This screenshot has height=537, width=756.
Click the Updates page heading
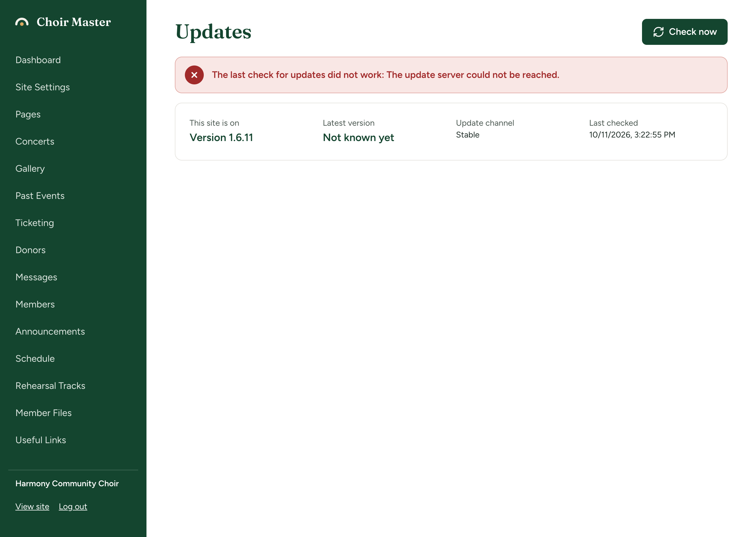pos(214,32)
